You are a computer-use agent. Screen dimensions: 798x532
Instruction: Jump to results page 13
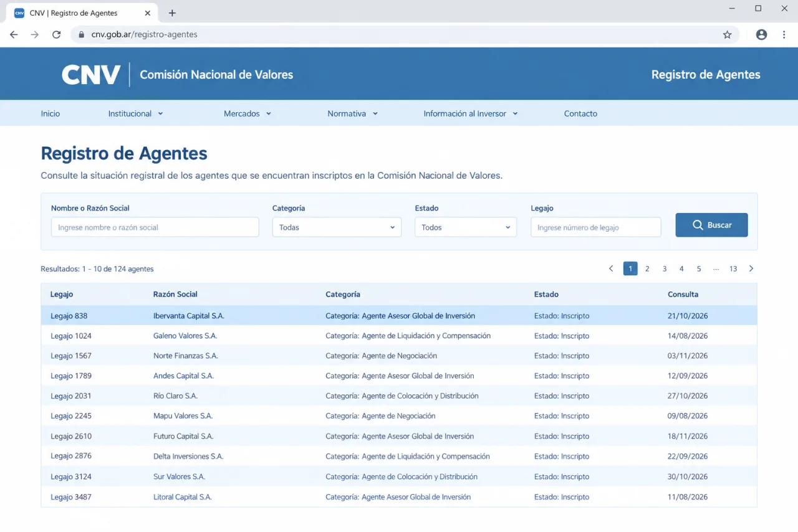(x=733, y=268)
